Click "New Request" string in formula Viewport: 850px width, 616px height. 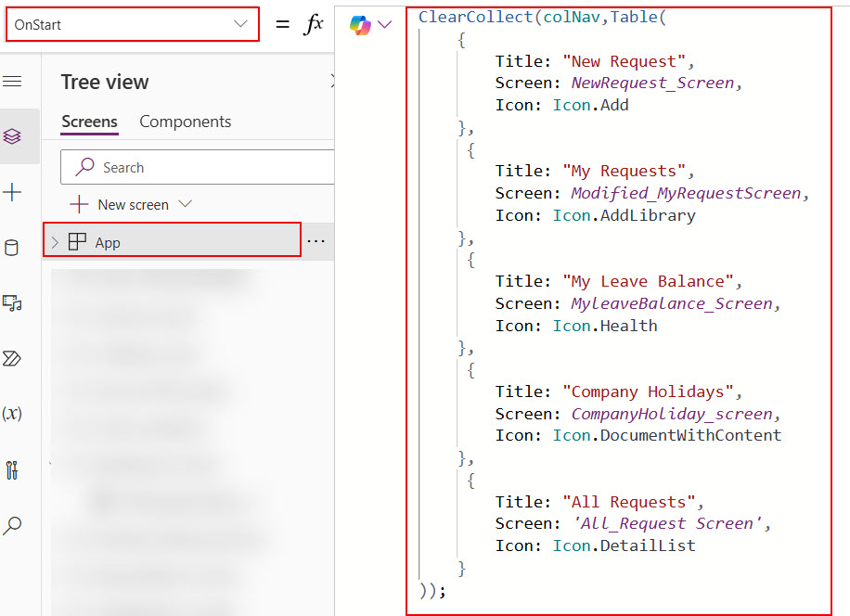coord(625,61)
